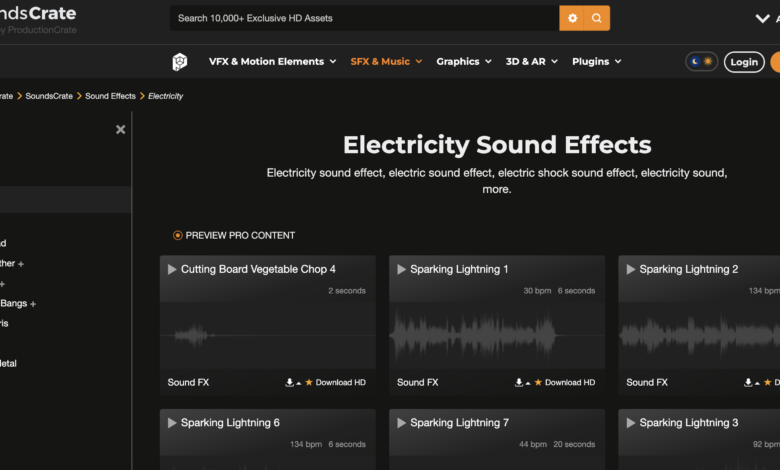Play the Sparking Lightning 7 preview

[401, 423]
